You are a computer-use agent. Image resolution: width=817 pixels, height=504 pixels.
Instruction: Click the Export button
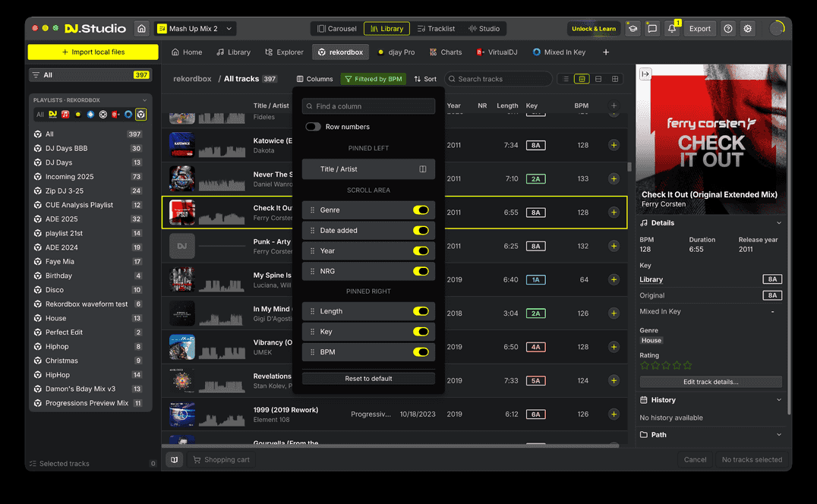coord(700,29)
